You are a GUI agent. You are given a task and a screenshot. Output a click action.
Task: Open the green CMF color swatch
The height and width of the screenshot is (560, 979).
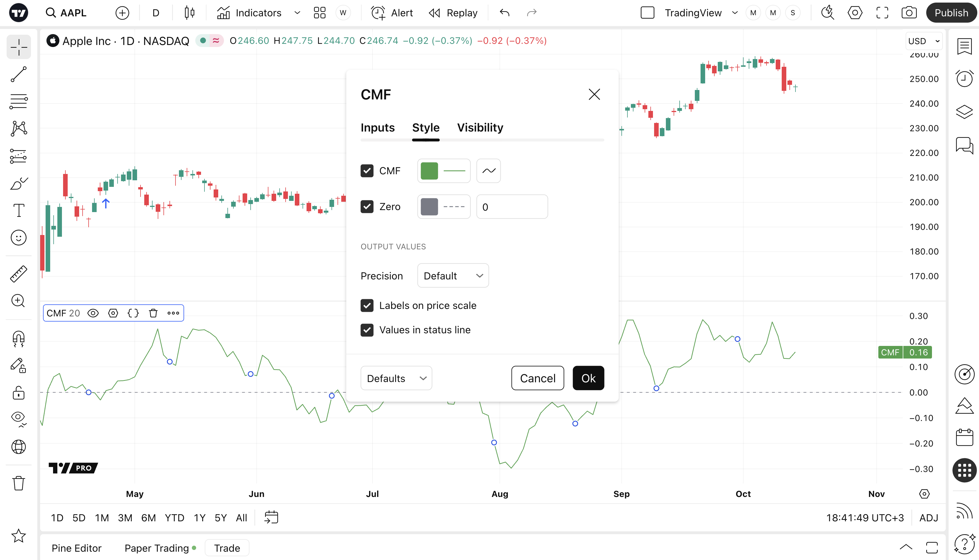pos(429,171)
